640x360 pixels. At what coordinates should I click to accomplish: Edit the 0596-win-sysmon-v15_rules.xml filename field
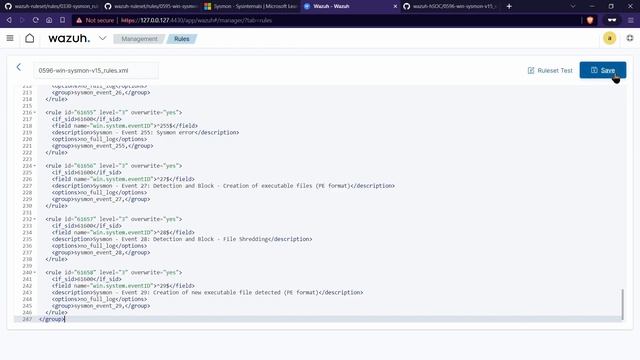coord(96,71)
